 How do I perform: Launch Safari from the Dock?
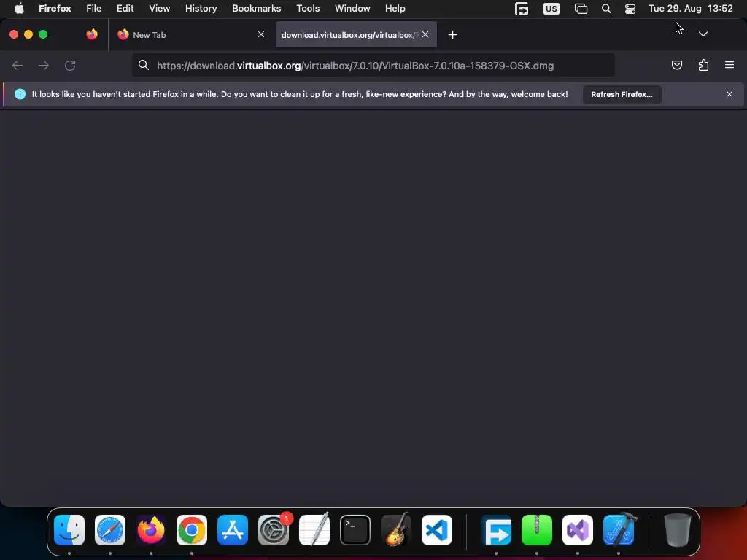click(110, 530)
